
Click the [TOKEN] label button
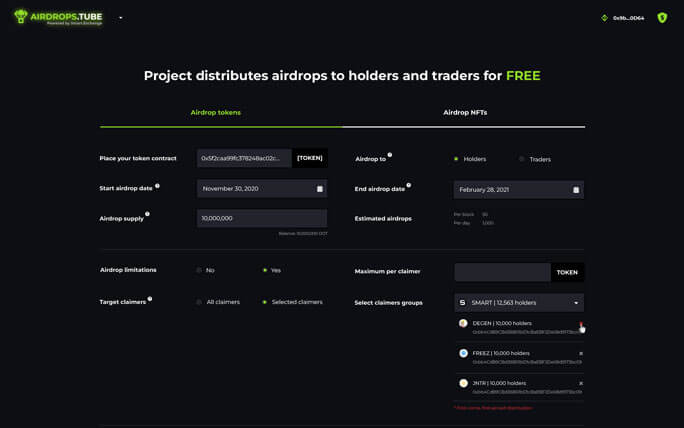coord(310,158)
